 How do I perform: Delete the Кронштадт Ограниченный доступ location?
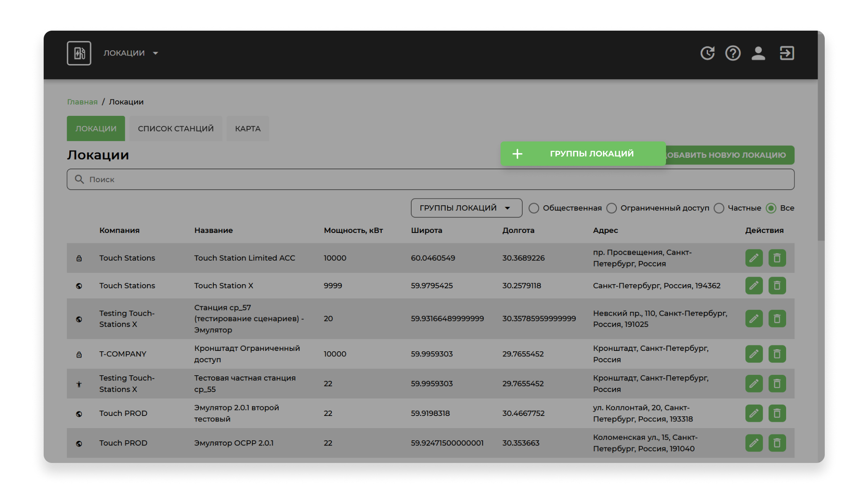point(777,354)
